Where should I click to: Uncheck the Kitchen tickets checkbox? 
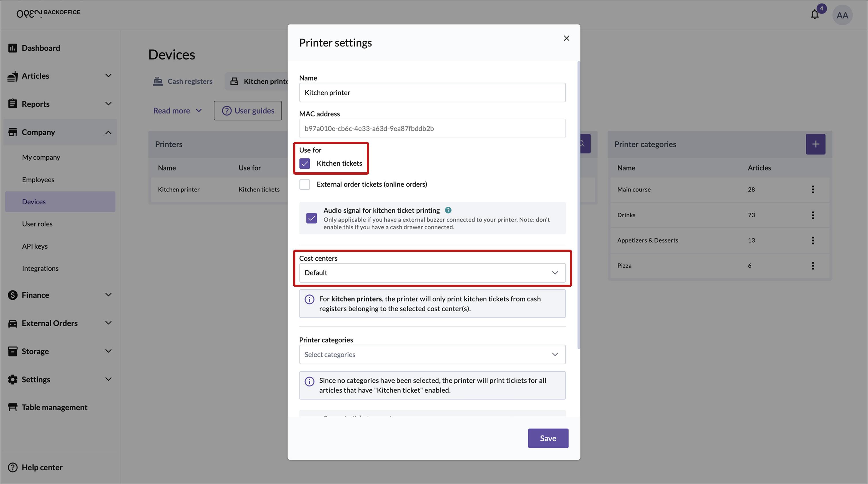point(305,163)
